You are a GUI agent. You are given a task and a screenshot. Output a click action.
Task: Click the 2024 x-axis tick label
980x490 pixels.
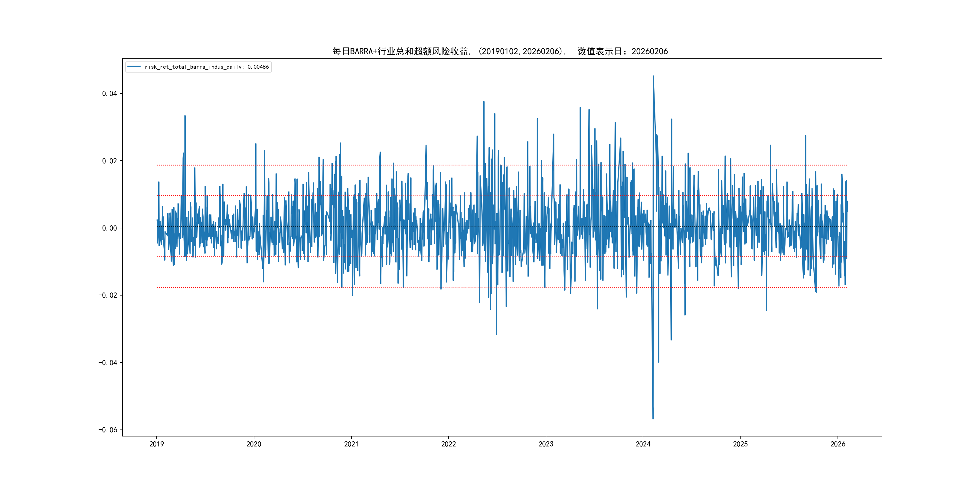(x=643, y=444)
